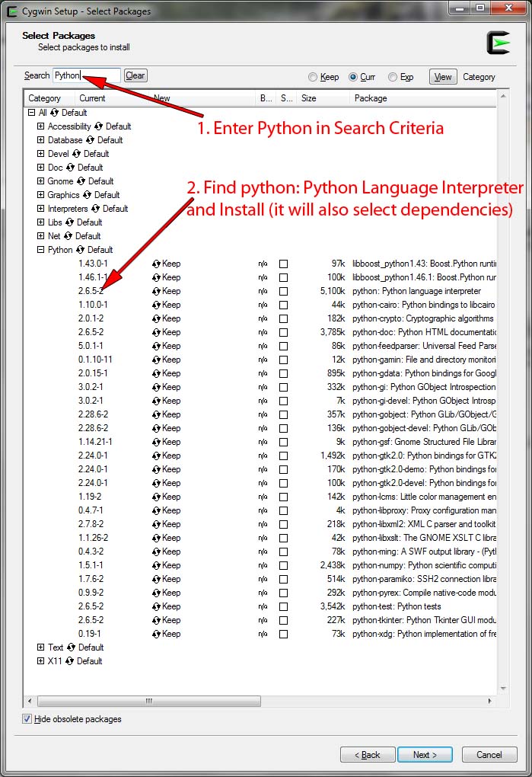The height and width of the screenshot is (777, 532).
Task: Sort by the Category column header
Action: (x=50, y=98)
